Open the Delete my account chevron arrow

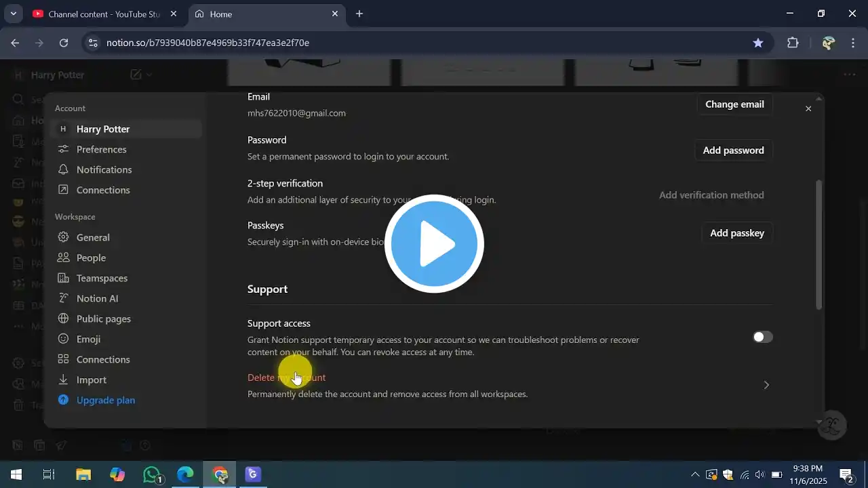[x=766, y=385]
